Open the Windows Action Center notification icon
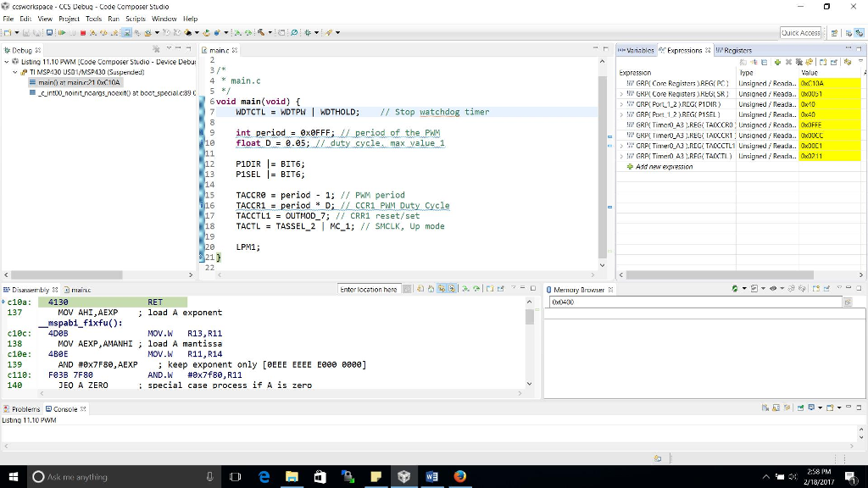The width and height of the screenshot is (868, 488). pyautogui.click(x=851, y=476)
